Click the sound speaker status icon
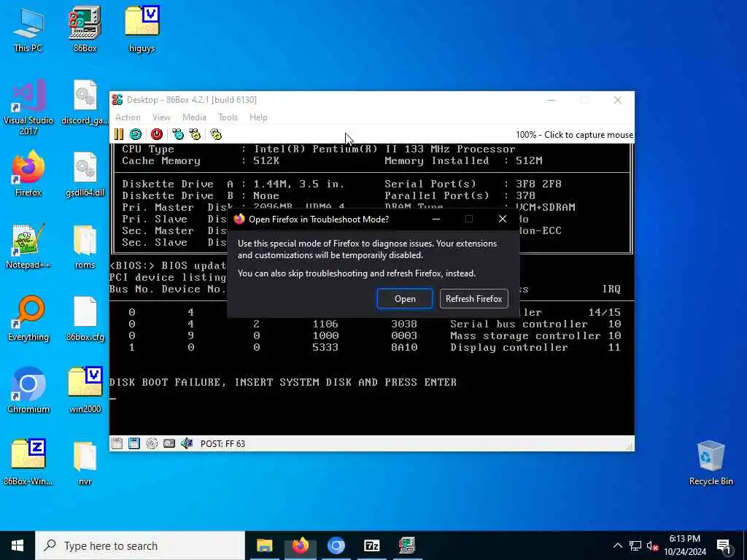 point(187,444)
